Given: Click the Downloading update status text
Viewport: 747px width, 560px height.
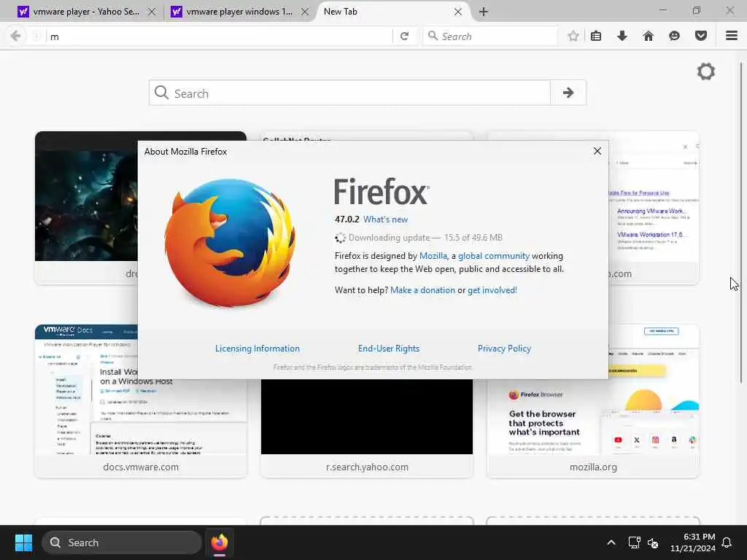Looking at the screenshot, I should pos(425,238).
